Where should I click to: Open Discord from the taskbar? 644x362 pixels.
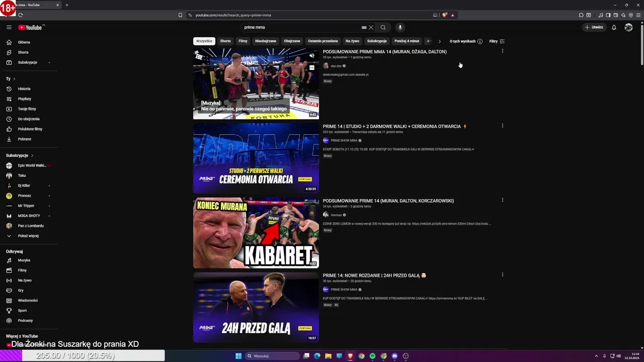click(x=394, y=356)
